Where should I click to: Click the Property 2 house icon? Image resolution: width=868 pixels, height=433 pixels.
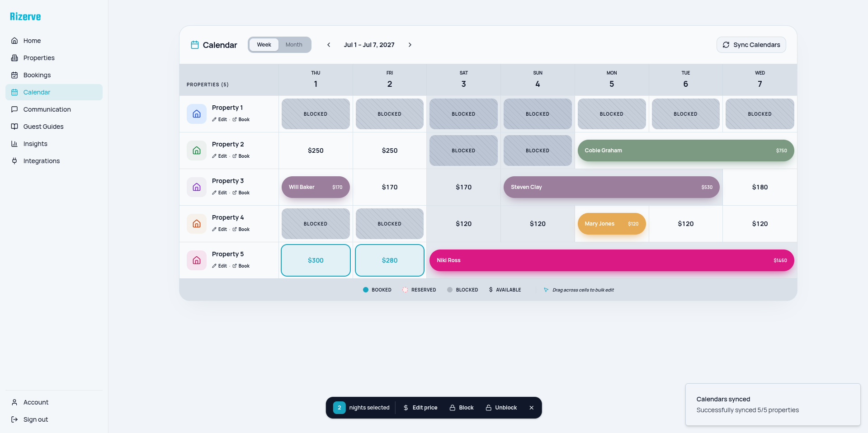click(x=197, y=151)
